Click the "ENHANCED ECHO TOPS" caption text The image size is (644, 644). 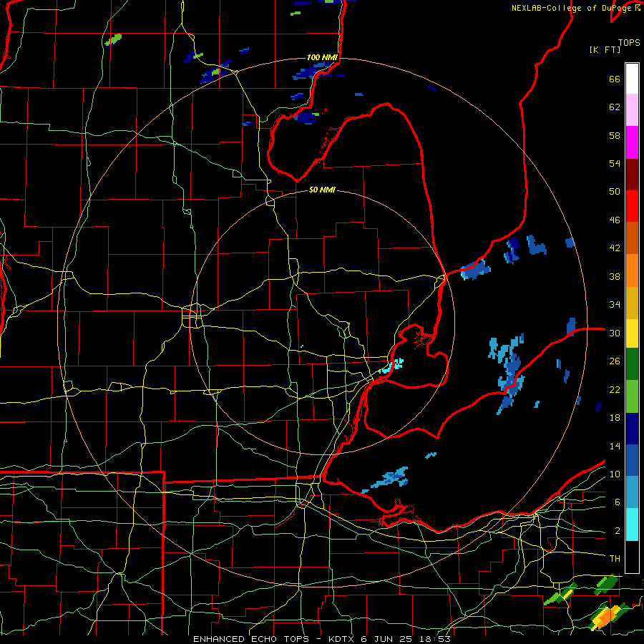coord(251,639)
